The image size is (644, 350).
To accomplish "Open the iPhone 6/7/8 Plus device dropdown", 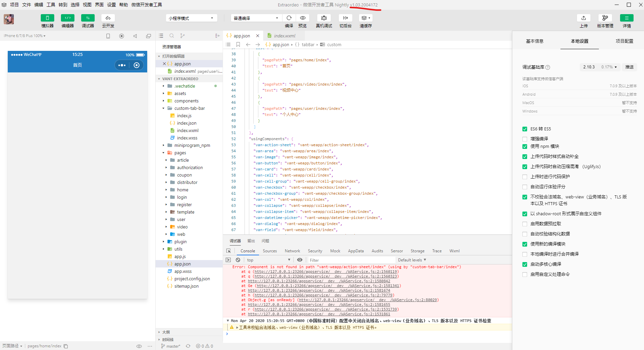I will [25, 36].
